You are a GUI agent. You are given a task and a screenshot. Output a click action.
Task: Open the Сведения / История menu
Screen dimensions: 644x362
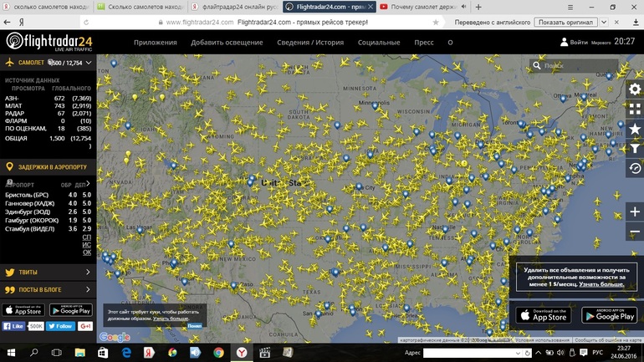point(310,42)
